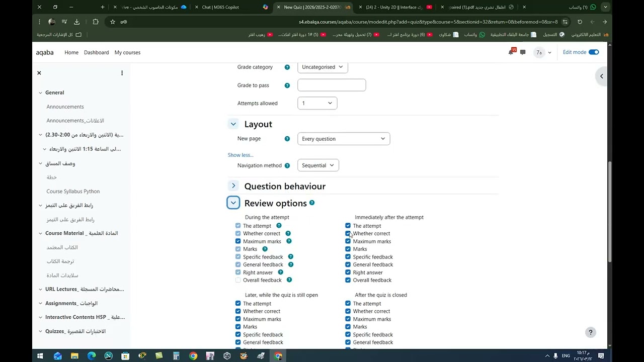Reload the page in the browser
The width and height of the screenshot is (644, 362).
point(580,22)
